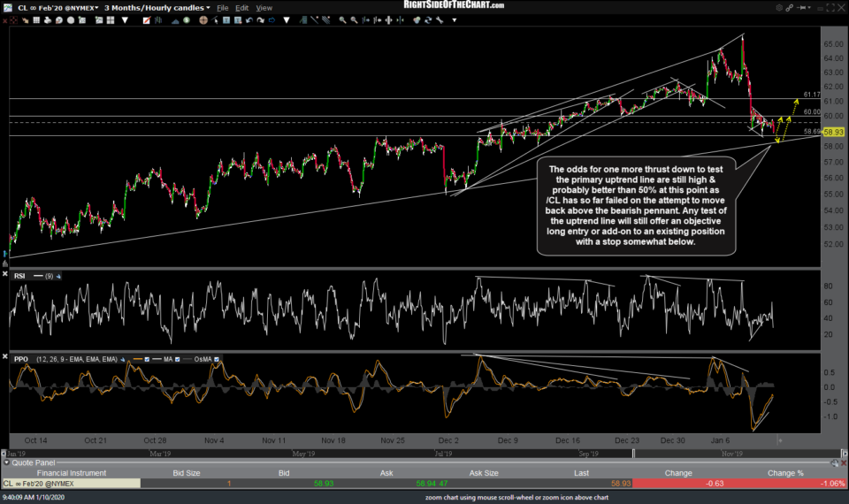This screenshot has width=849, height=504.
Task: Open the Edit menu
Action: [241, 8]
